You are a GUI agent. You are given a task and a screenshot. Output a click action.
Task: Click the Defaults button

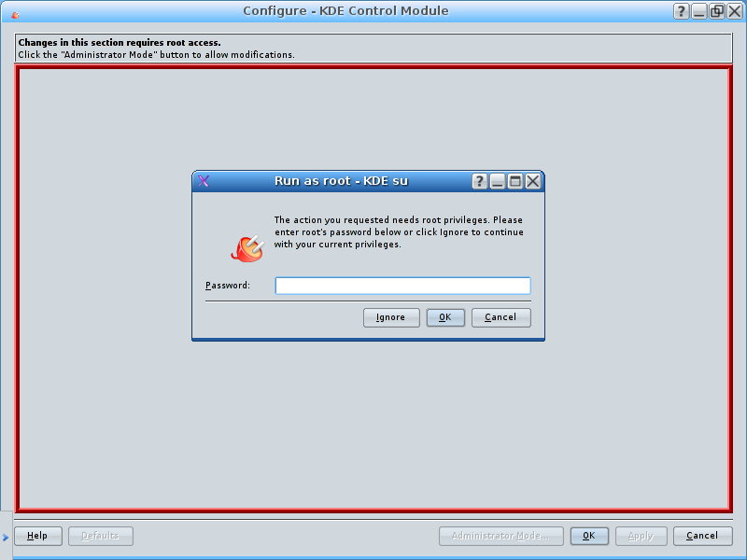(x=101, y=536)
